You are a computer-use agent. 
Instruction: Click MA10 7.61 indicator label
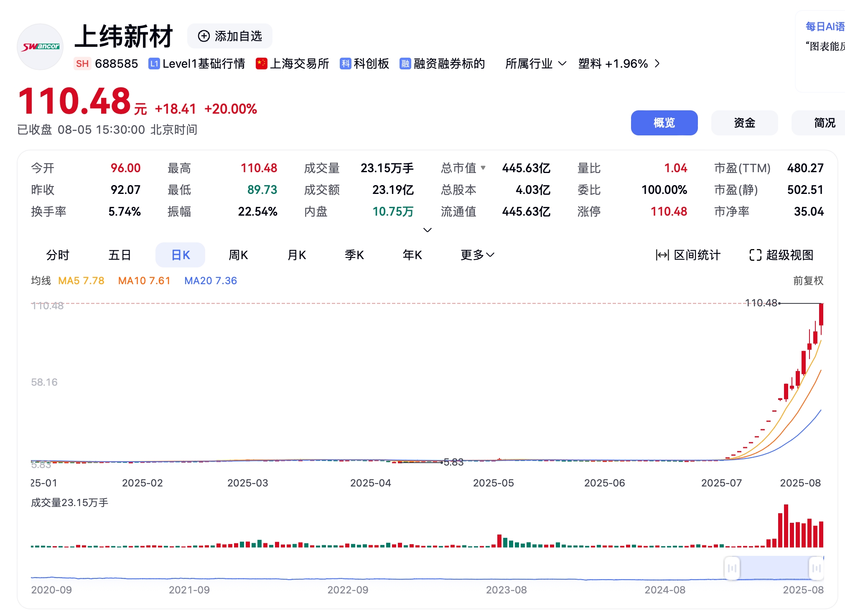(x=144, y=280)
